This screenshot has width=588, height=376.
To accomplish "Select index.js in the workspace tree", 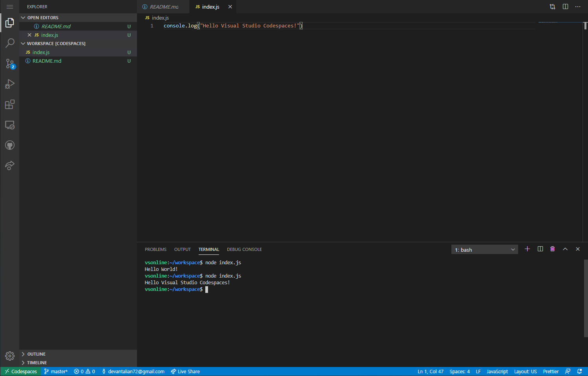I will click(78, 52).
